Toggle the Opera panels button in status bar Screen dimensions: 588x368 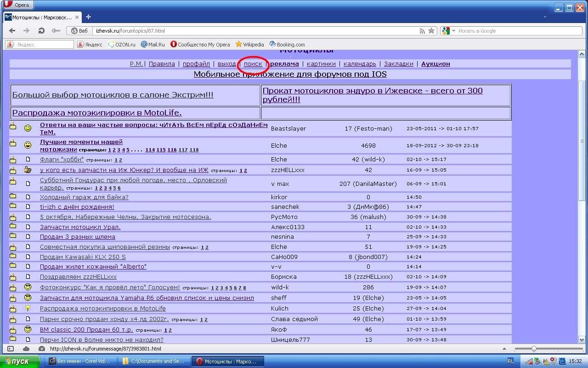(11, 349)
